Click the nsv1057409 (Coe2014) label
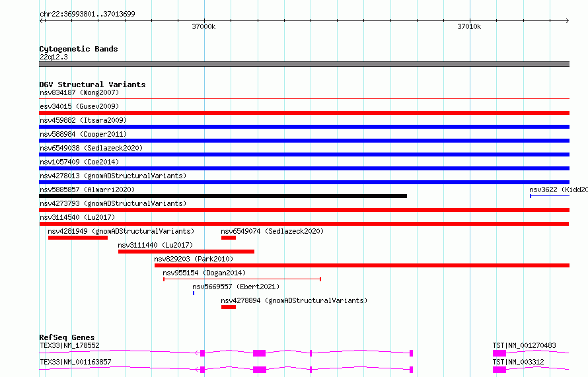 click(79, 162)
